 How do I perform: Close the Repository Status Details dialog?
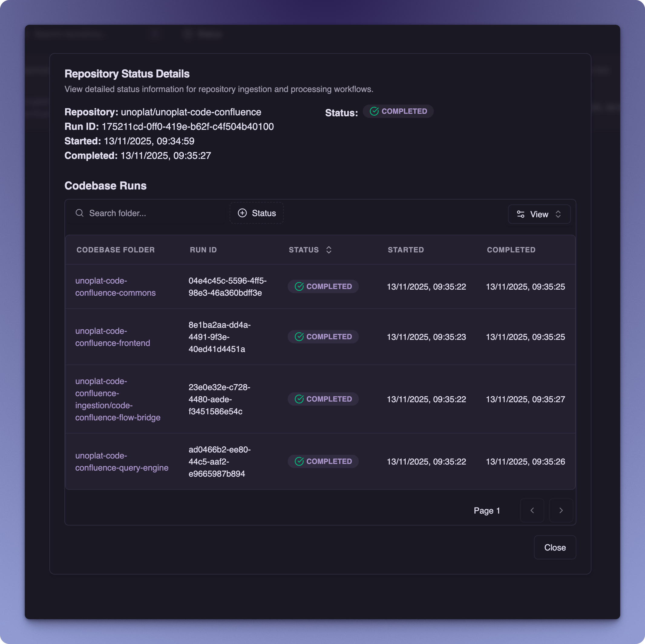click(555, 547)
